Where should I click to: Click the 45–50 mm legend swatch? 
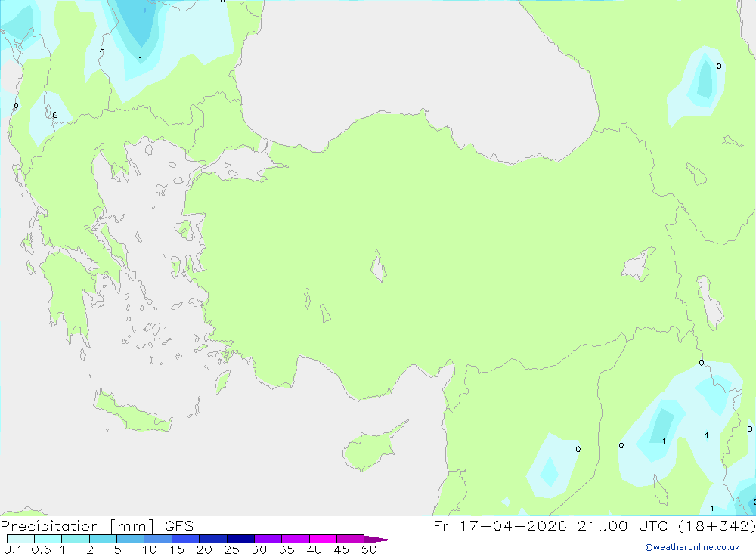point(350,539)
